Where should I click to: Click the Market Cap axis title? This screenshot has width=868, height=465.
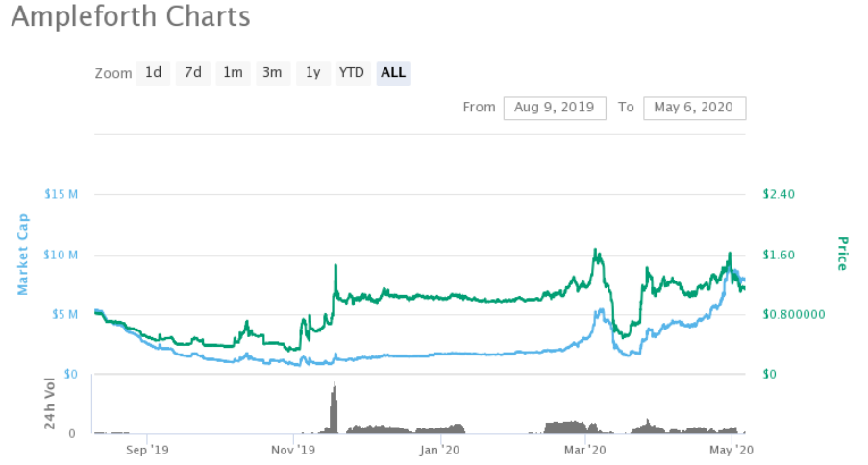click(x=23, y=255)
